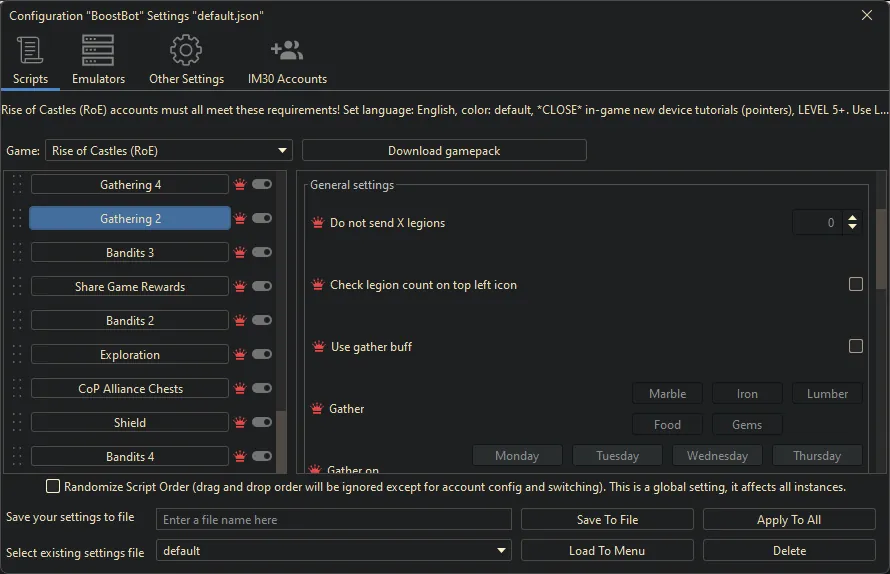Click drag handle of Exploration row
890x574 pixels.
(17, 354)
